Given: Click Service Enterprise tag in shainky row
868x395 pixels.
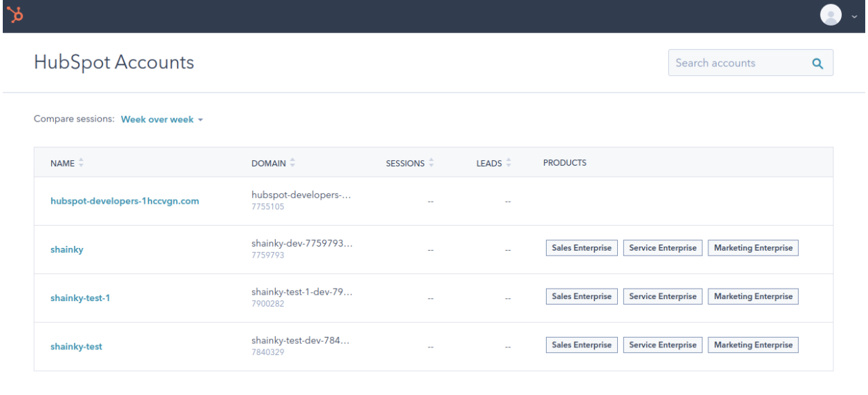Looking at the screenshot, I should [663, 248].
